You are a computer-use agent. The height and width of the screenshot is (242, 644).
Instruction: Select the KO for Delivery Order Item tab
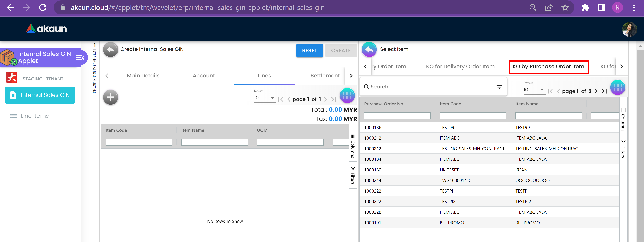pyautogui.click(x=460, y=67)
